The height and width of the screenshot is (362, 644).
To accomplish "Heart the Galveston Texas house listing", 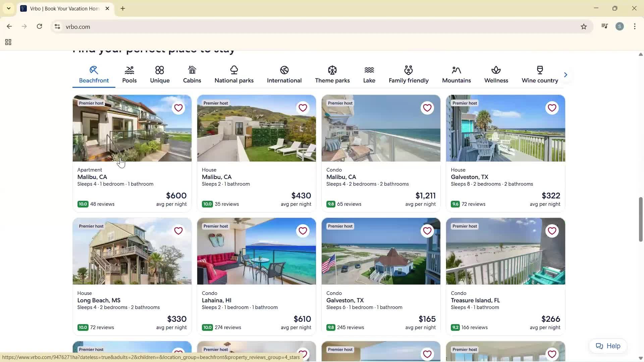I will [x=552, y=108].
